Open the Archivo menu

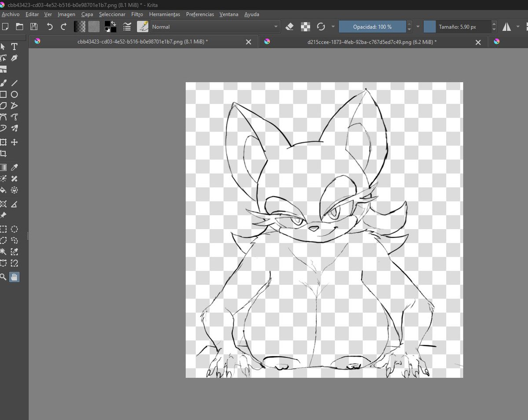[x=11, y=14]
